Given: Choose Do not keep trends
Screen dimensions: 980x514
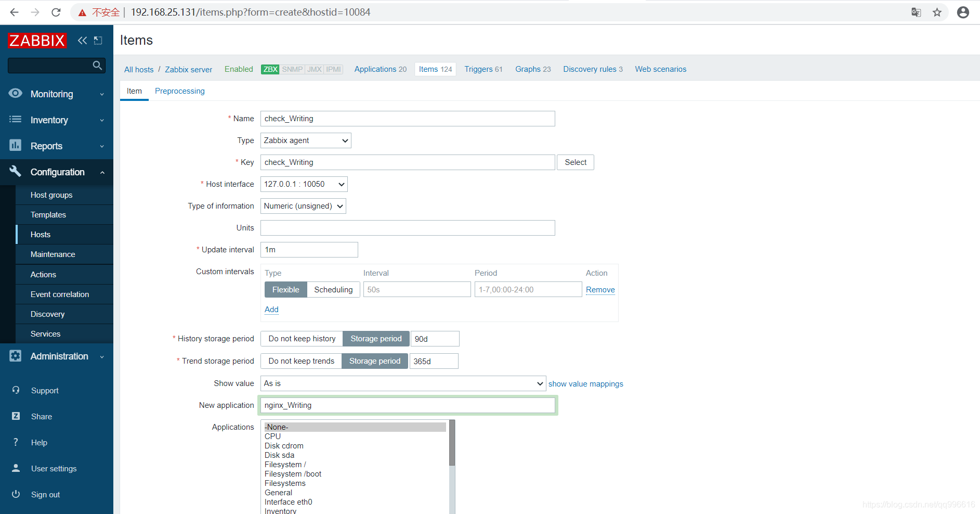Looking at the screenshot, I should pos(302,361).
